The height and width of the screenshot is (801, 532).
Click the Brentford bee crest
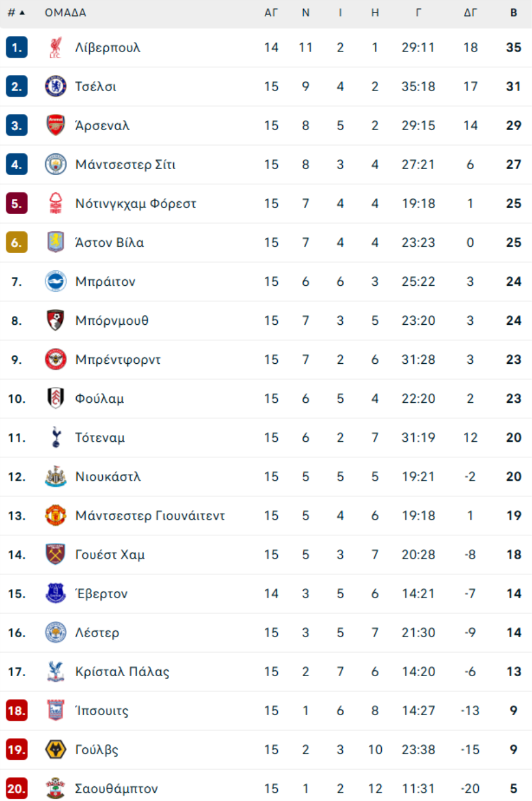click(56, 360)
